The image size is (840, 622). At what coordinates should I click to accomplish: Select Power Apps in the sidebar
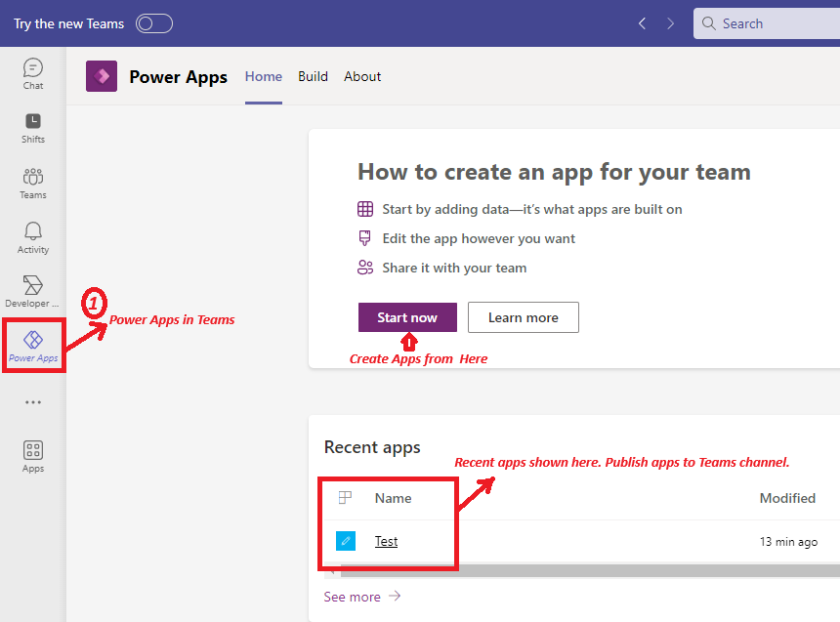pos(33,347)
